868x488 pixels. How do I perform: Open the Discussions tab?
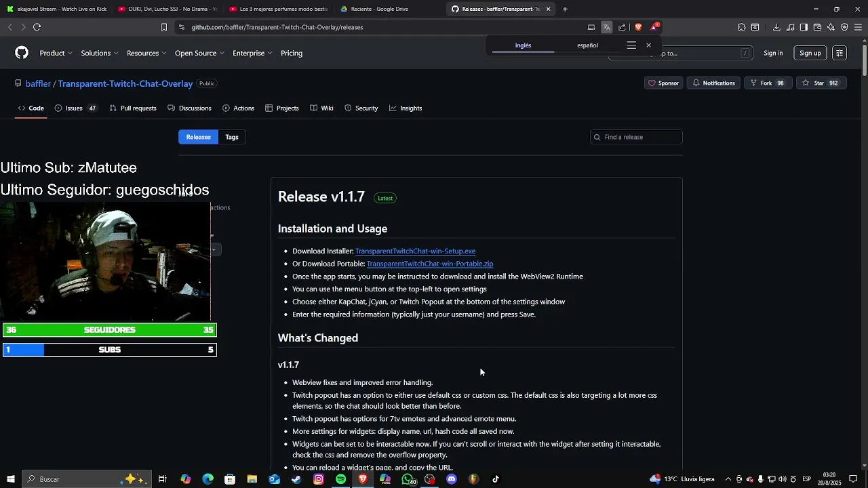pos(189,108)
